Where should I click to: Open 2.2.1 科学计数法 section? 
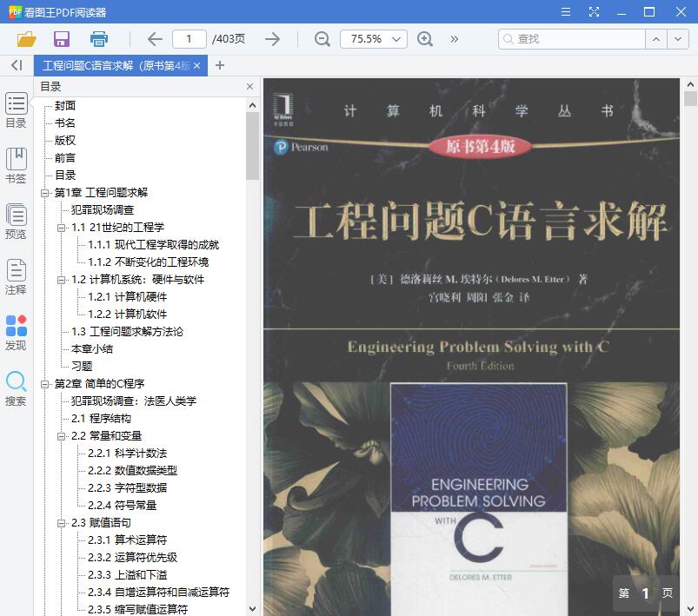[x=127, y=454]
